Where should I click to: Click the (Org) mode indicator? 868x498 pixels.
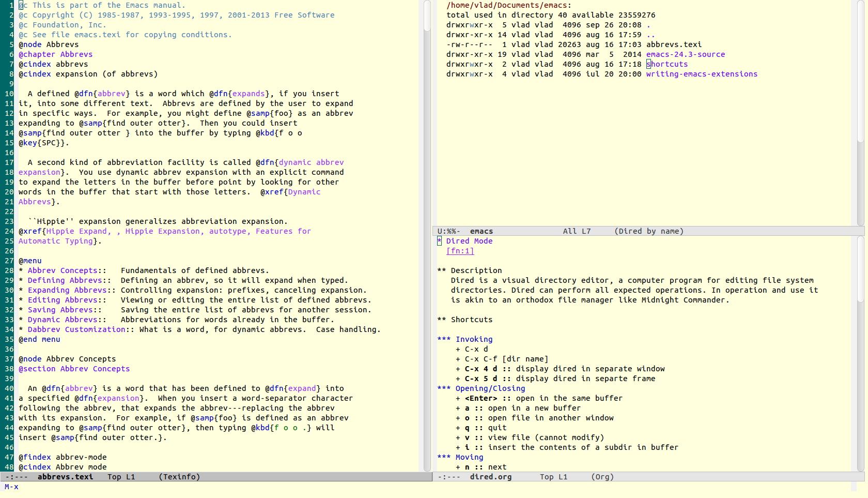602,477
